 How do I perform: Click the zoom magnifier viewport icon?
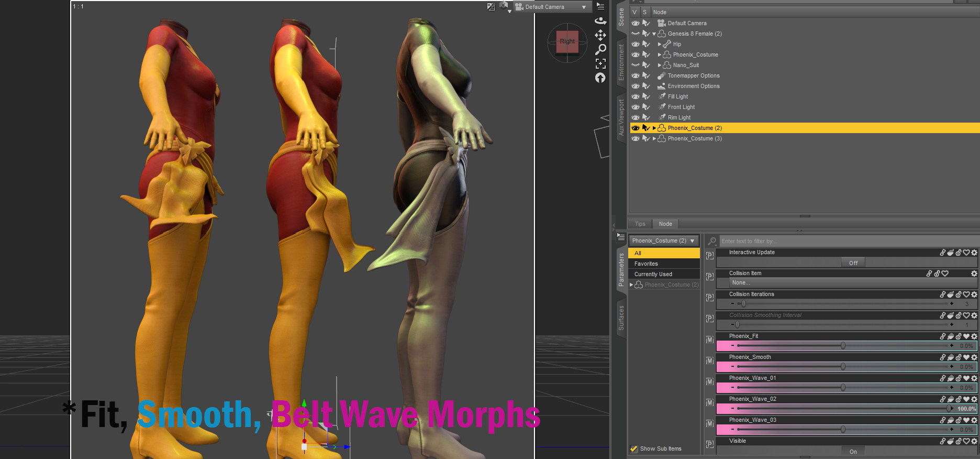tap(600, 49)
